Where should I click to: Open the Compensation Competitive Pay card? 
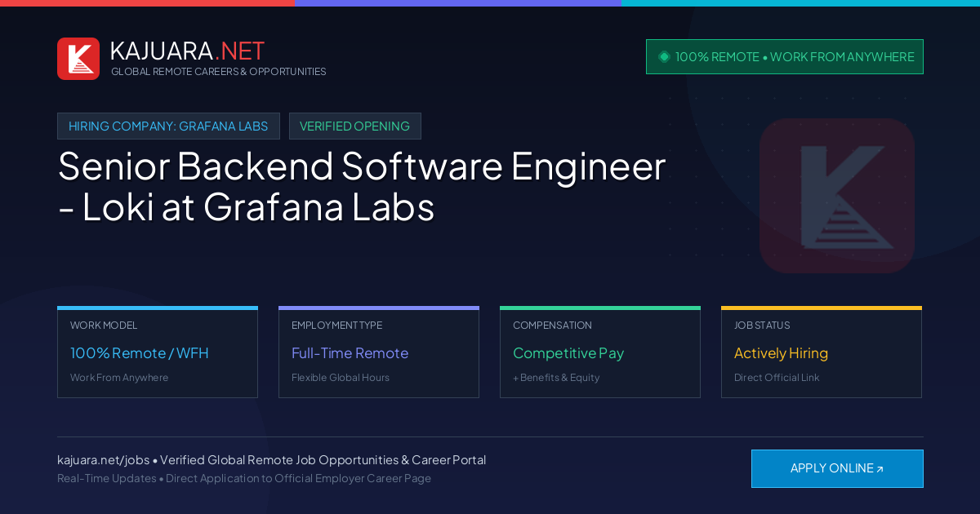[x=600, y=352]
